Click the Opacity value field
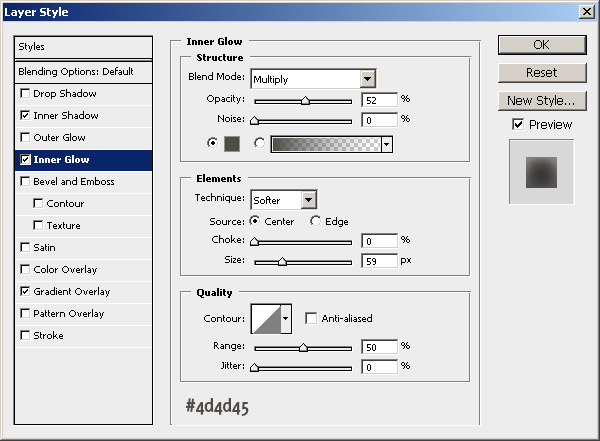Image resolution: width=600 pixels, height=441 pixels. 380,100
